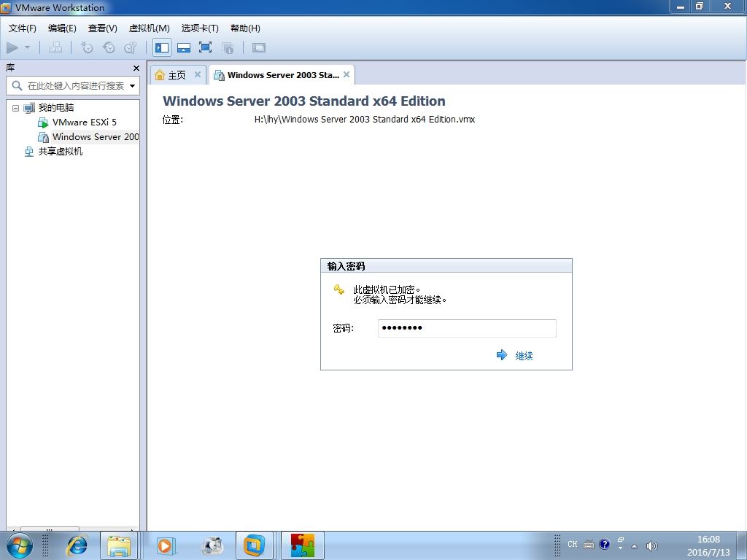Open the Windows Start button
This screenshot has width=747, height=560.
pos(19,545)
